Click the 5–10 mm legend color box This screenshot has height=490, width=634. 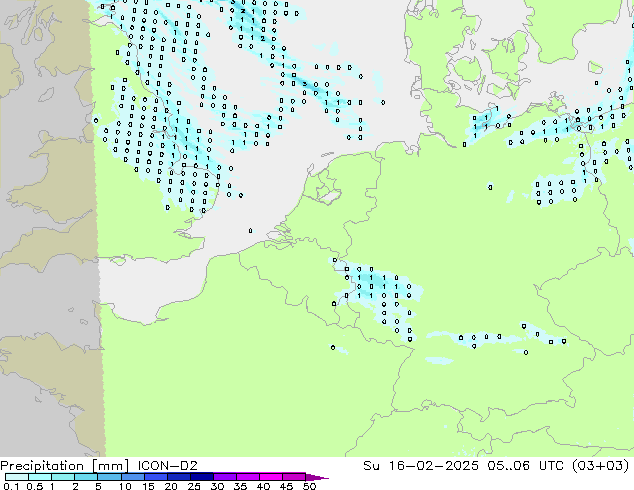(x=109, y=477)
